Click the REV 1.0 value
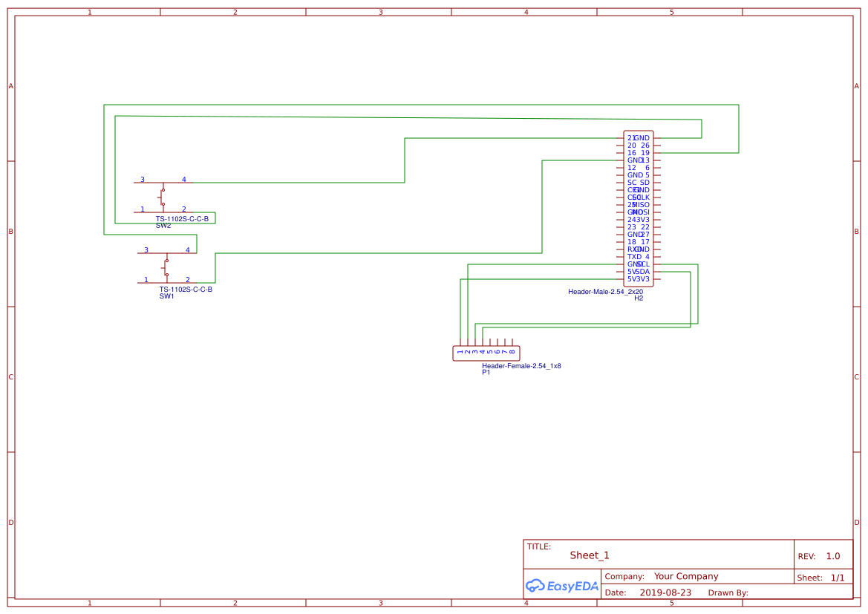The image size is (868, 614). point(832,555)
